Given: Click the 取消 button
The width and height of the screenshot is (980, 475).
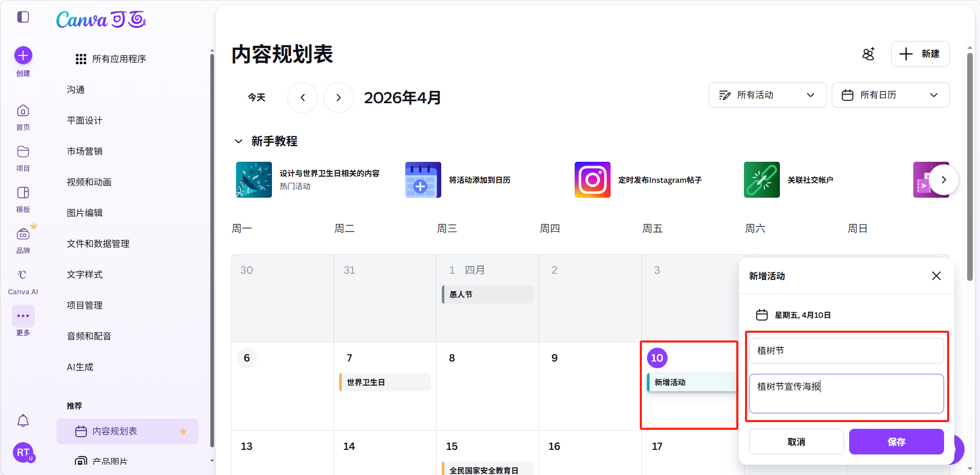Looking at the screenshot, I should point(796,442).
